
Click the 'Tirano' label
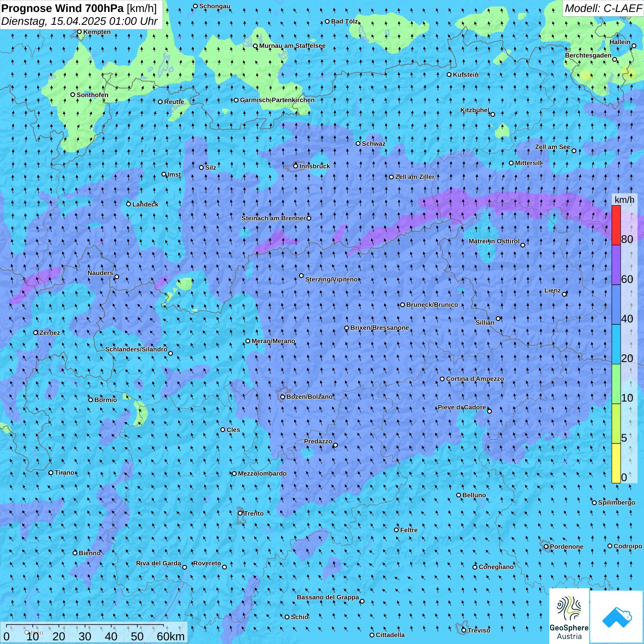coord(64,472)
